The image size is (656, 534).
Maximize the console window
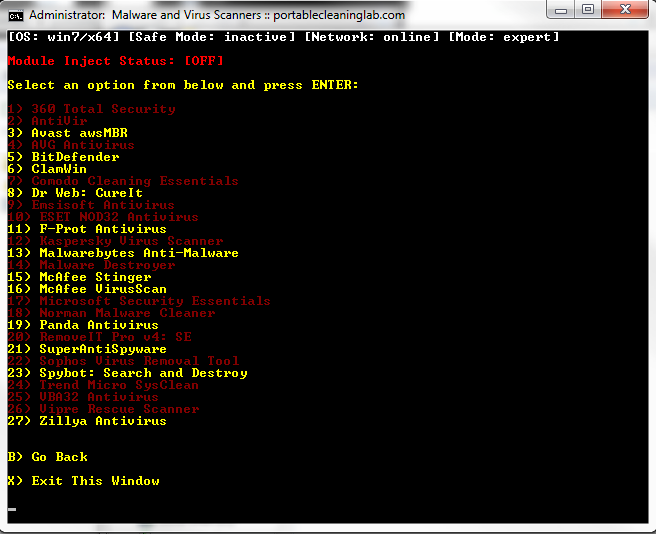tap(588, 9)
